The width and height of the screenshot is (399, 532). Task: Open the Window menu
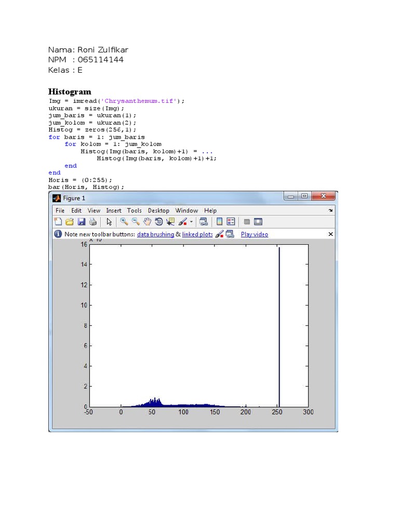pos(187,210)
